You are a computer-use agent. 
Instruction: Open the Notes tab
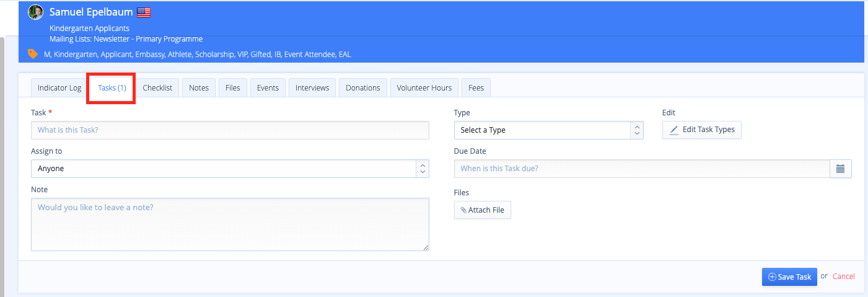(x=199, y=88)
